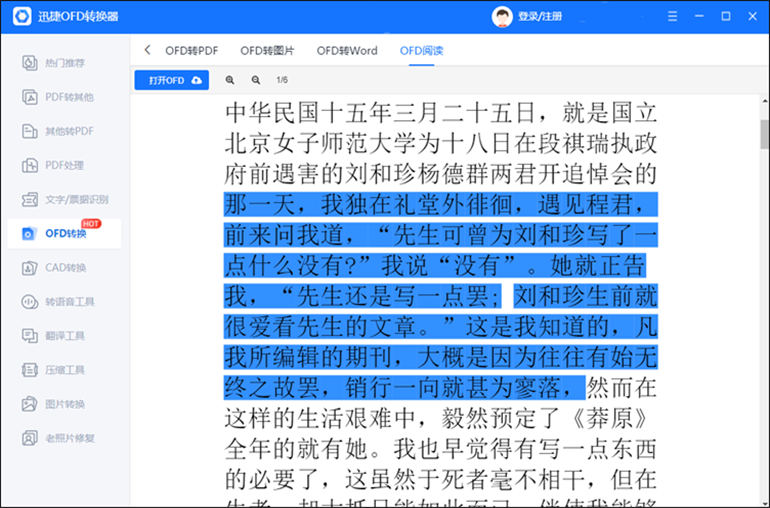This screenshot has width=770, height=508.
Task: Click the scrollbar up arrow
Action: coord(765,101)
